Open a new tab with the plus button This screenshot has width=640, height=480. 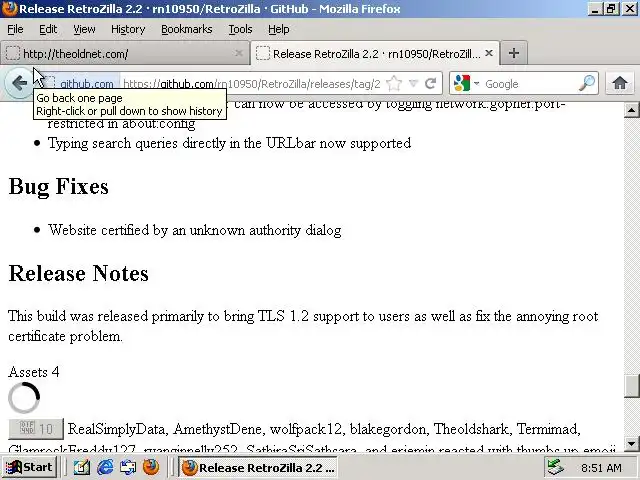click(x=514, y=53)
